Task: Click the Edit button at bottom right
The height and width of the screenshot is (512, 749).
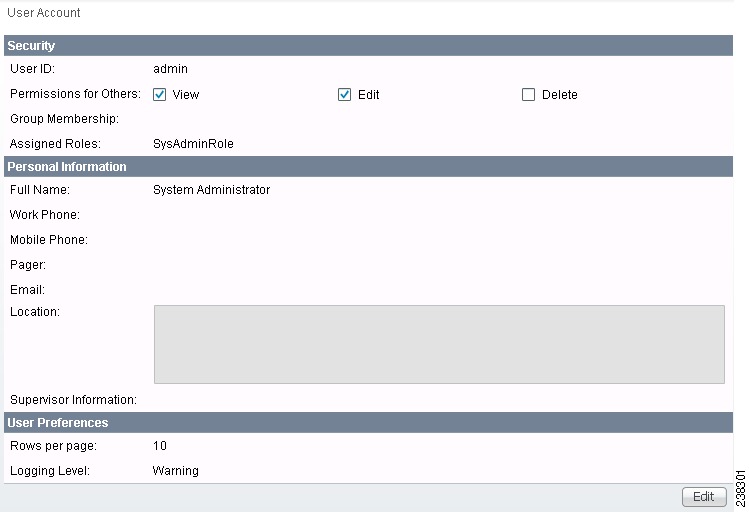Action: 704,497
